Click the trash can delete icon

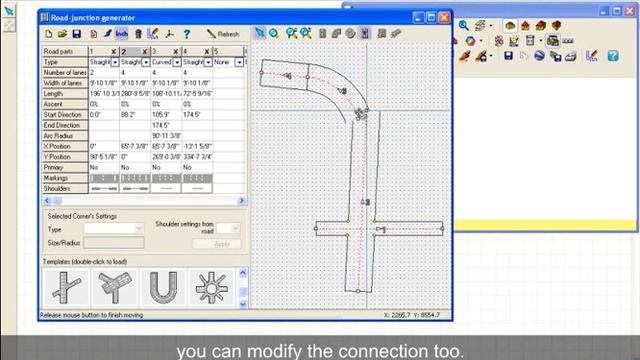pyautogui.click(x=138, y=34)
